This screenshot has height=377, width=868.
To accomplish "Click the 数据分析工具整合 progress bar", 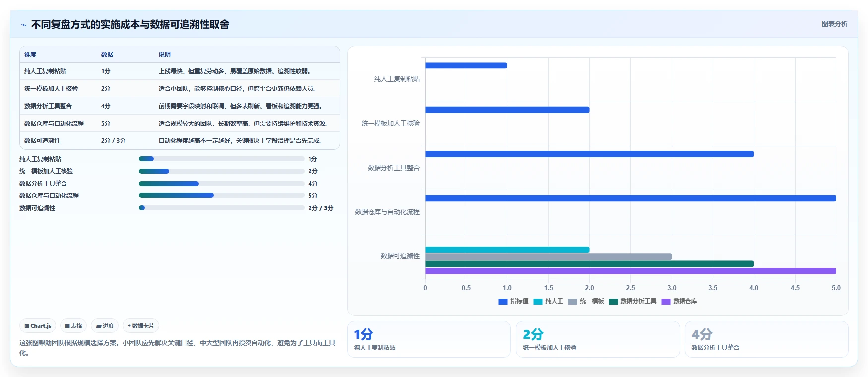I will click(x=222, y=184).
